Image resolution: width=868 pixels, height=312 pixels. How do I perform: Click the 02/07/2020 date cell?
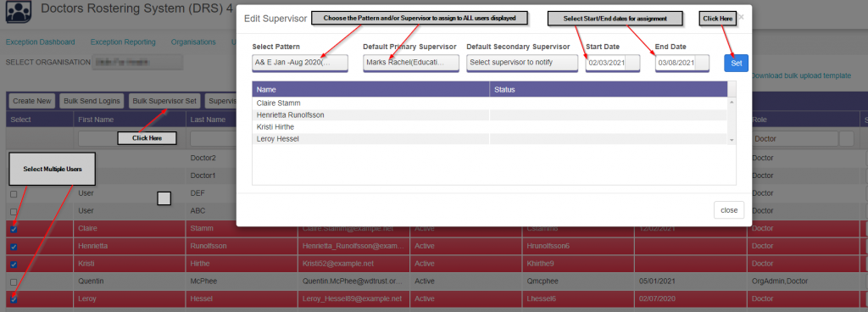tap(690, 298)
